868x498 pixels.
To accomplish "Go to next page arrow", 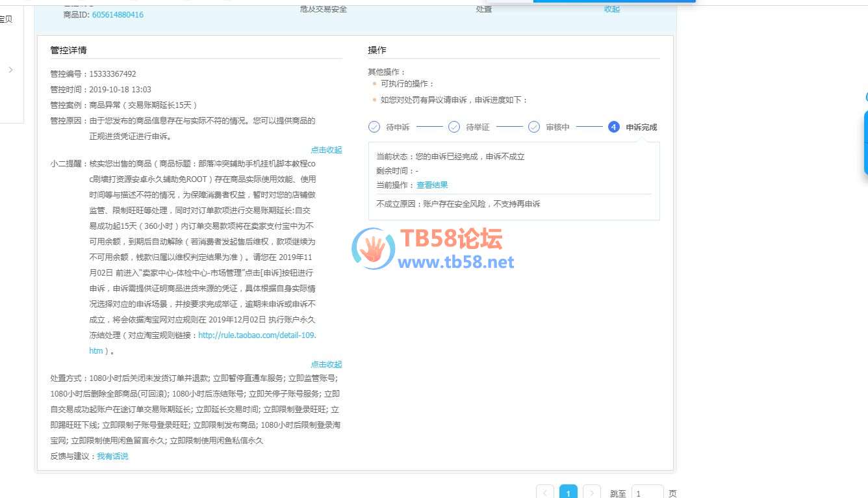I will (x=592, y=492).
